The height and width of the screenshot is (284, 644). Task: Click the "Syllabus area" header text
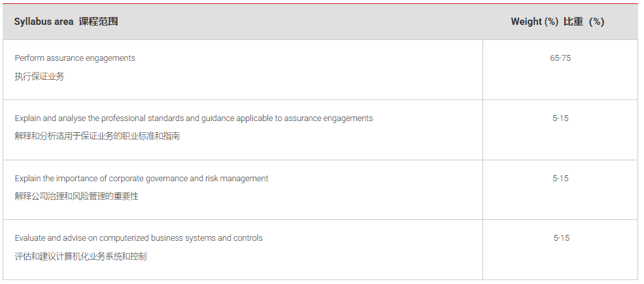pos(44,22)
